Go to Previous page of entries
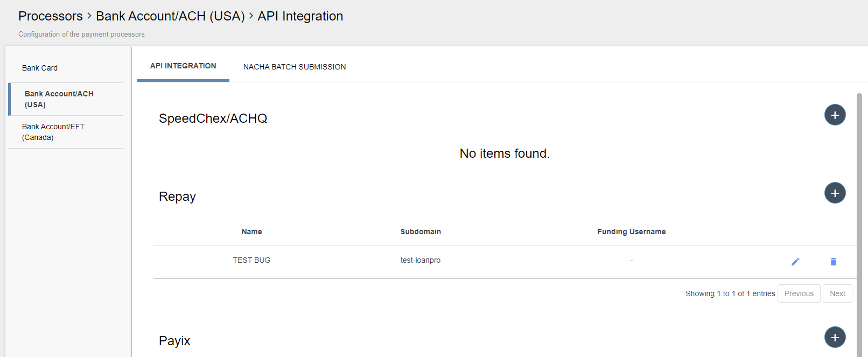Image resolution: width=868 pixels, height=357 pixels. coord(799,293)
